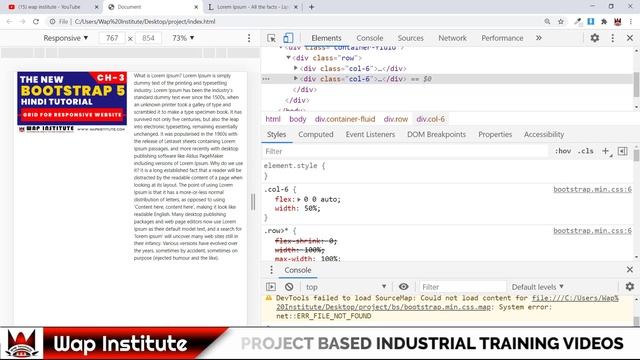This screenshot has width=640, height=360.
Task: Clear the console icon
Action: coord(289,287)
